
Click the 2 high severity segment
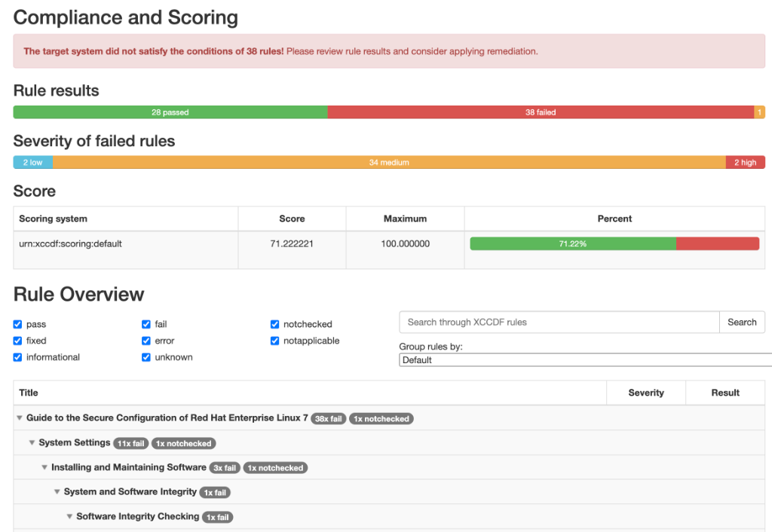pos(746,163)
